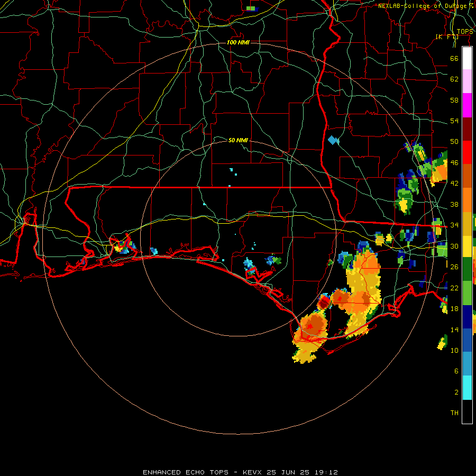Click the "TOPS" legend title
476x476 pixels.
pos(465,32)
